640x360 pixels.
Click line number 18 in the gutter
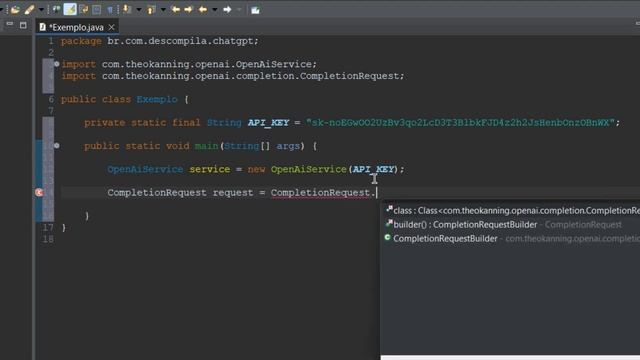click(48, 239)
